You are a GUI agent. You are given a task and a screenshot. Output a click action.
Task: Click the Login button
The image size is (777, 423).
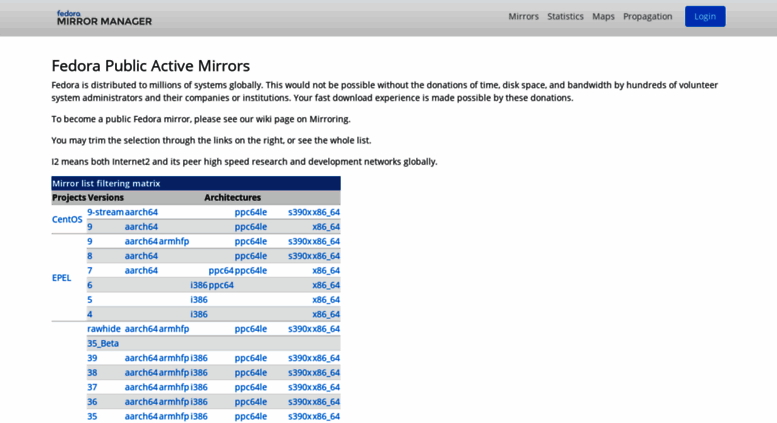[x=705, y=16]
